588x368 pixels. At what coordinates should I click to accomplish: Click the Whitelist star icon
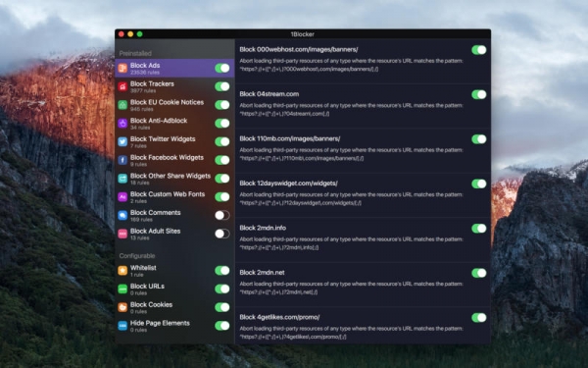pyautogui.click(x=122, y=271)
